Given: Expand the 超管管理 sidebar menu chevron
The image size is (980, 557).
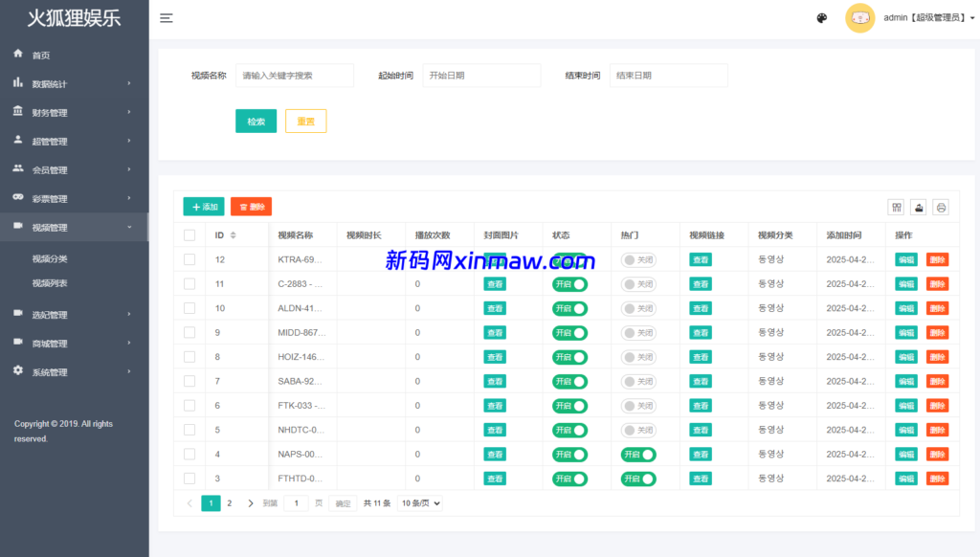Looking at the screenshot, I should (129, 141).
